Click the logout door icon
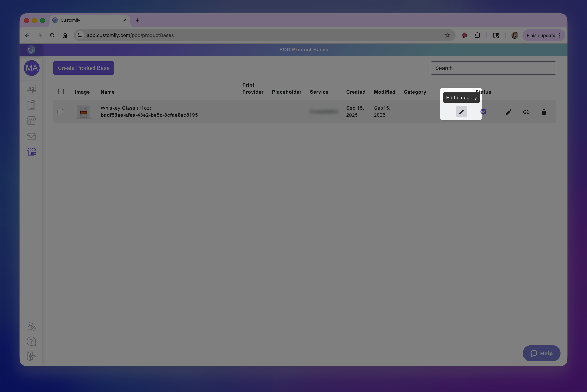Viewport: 587px width, 392px height. pos(32,356)
